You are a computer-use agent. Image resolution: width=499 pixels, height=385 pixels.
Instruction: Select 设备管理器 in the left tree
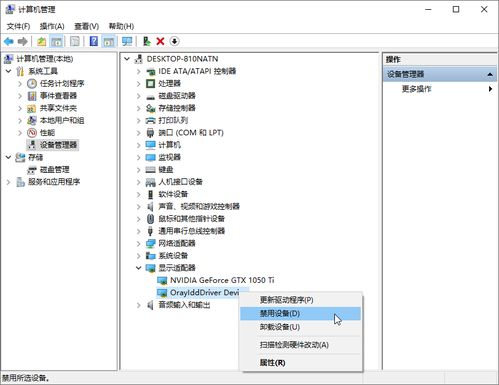pyautogui.click(x=58, y=145)
